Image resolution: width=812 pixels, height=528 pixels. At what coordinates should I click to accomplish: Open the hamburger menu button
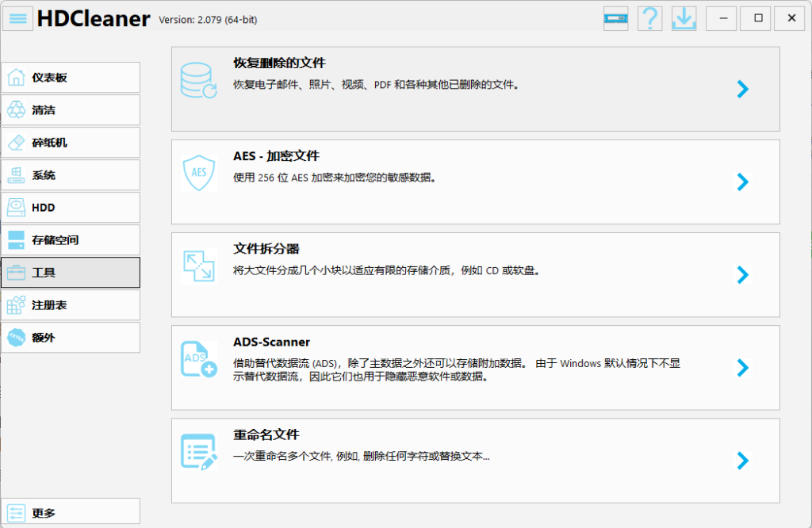[x=18, y=18]
